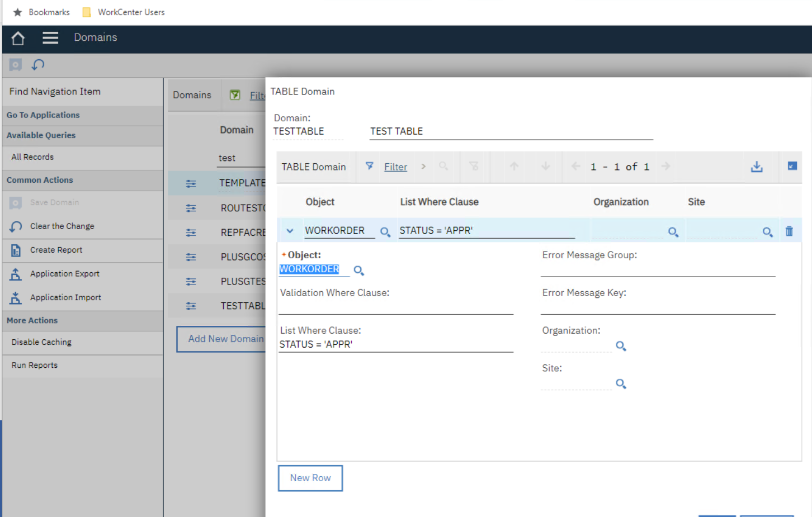Image resolution: width=812 pixels, height=517 pixels.
Task: Open row actions icon for REPFACRE domain
Action: [x=191, y=233]
